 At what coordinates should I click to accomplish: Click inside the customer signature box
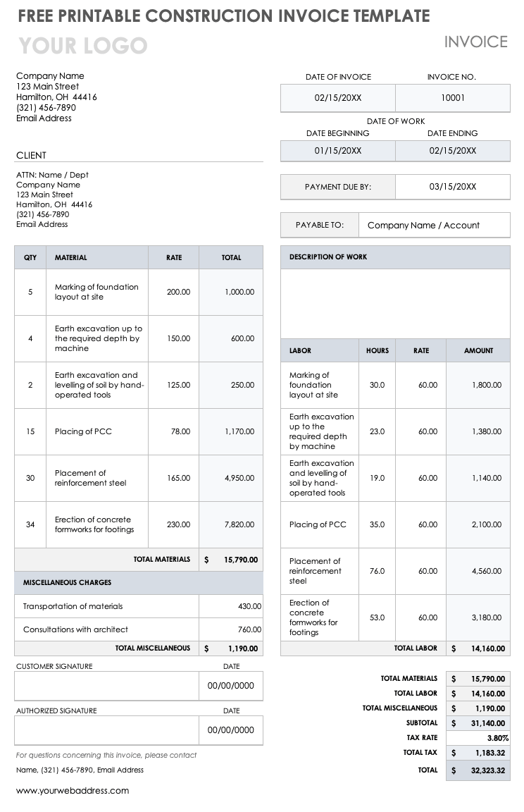coord(106,686)
